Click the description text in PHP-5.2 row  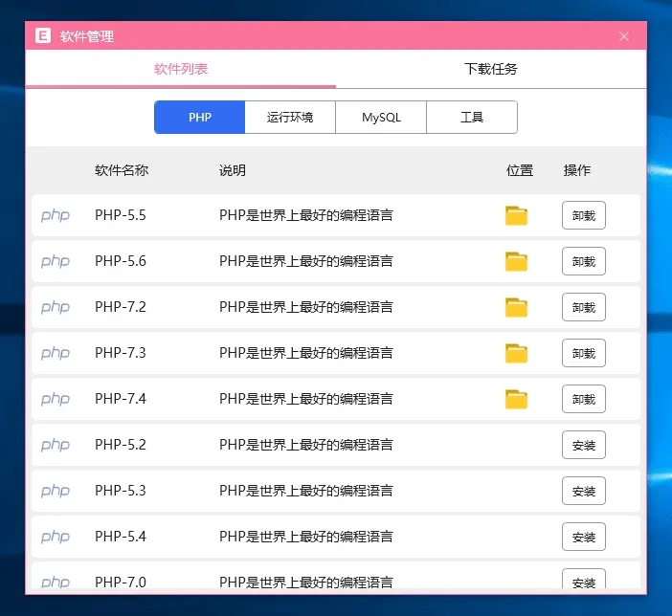tap(306, 445)
